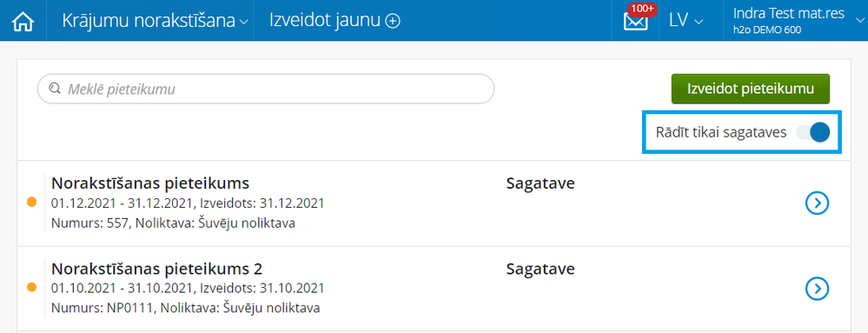Viewport: 868px width, 333px height.
Task: Click the plus icon beside Izveidot jaunu
Action: tap(393, 21)
